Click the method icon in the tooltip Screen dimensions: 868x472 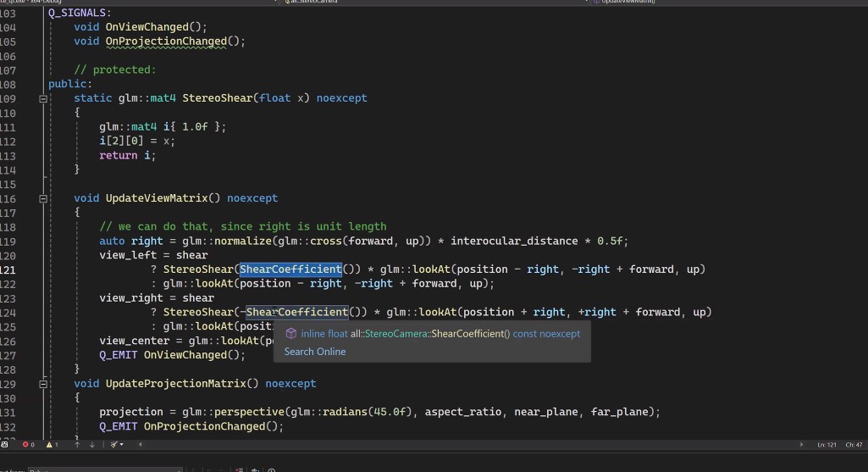(291, 334)
